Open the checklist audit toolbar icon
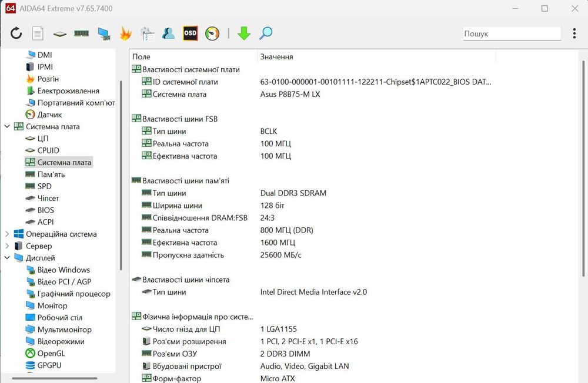The width and height of the screenshot is (588, 383). pos(147,33)
